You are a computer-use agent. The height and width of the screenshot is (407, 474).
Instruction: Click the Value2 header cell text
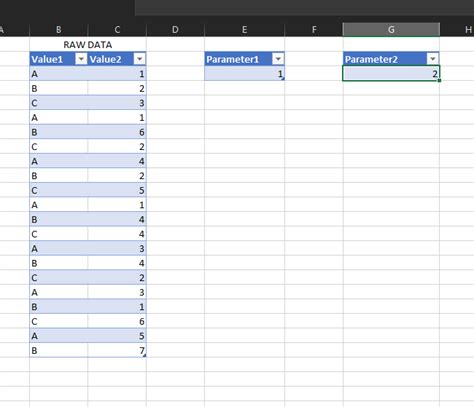click(105, 59)
